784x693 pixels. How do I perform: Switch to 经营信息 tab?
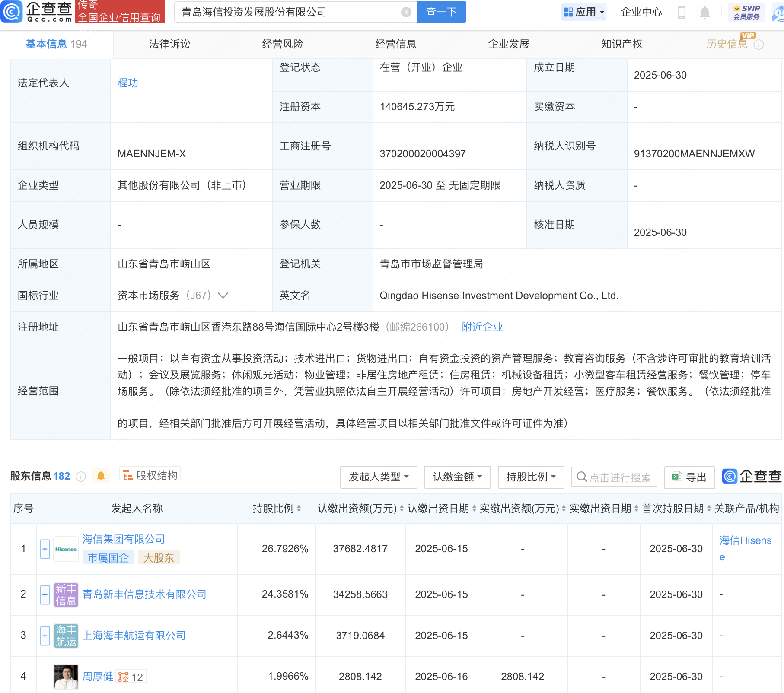click(396, 44)
